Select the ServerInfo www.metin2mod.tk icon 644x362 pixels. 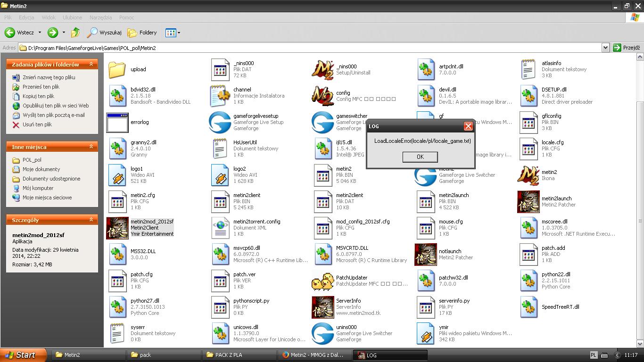coord(323,307)
